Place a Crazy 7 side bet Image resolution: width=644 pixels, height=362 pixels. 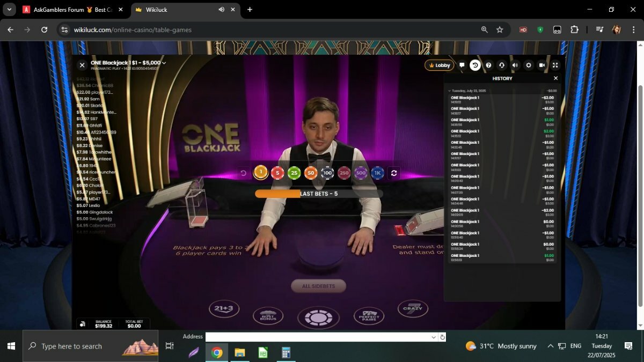pyautogui.click(x=413, y=308)
